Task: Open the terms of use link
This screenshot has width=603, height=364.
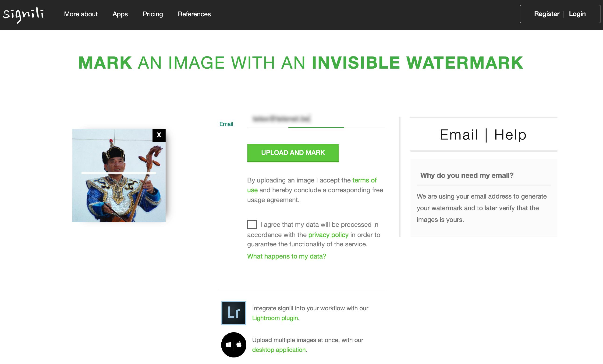Action: coord(364,180)
